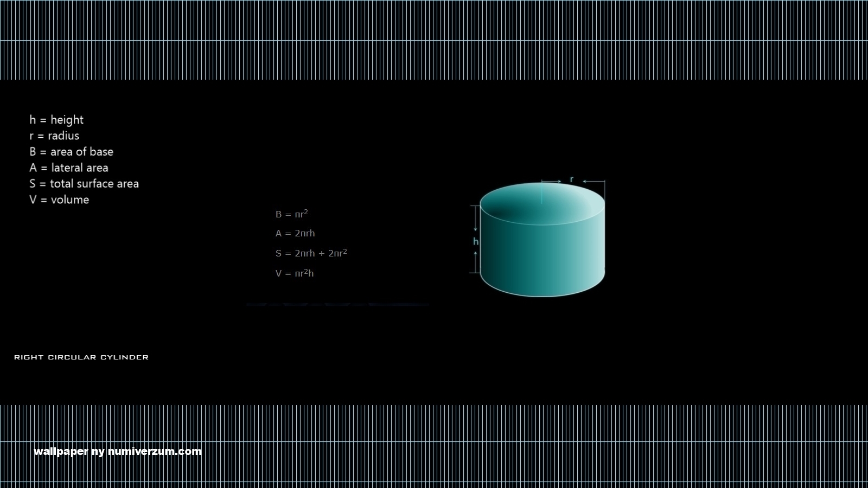The image size is (868, 488).
Task: Open the numiverzum.com wallpaper credit text
Action: [118, 451]
